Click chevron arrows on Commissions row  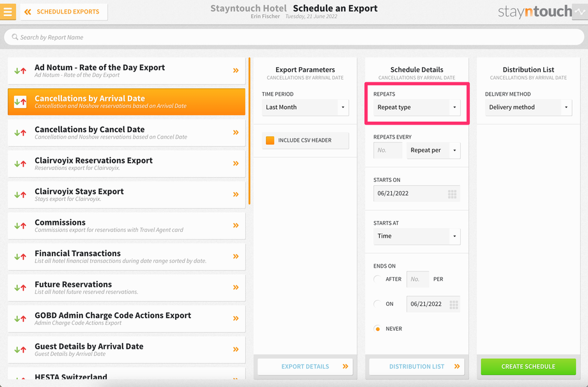click(236, 225)
